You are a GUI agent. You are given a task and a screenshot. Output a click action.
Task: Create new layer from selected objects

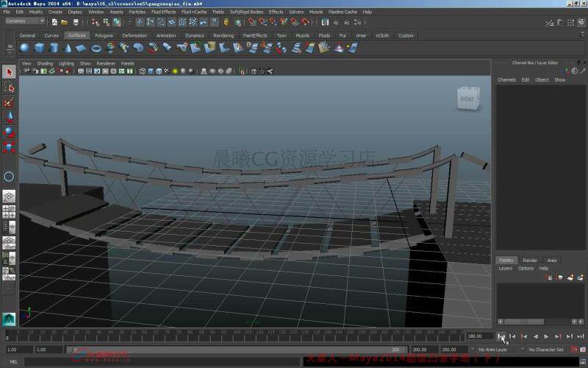[x=580, y=277]
